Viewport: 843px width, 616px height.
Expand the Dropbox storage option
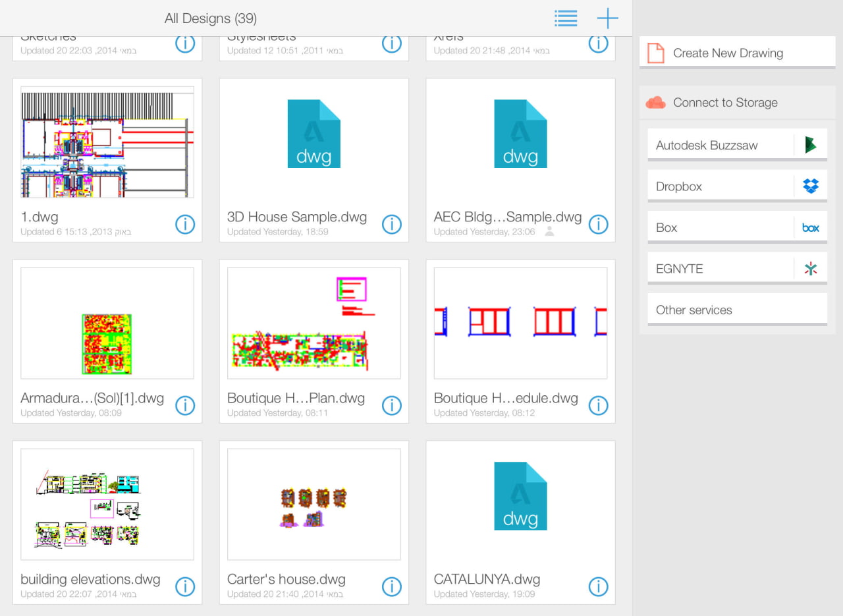tap(724, 186)
